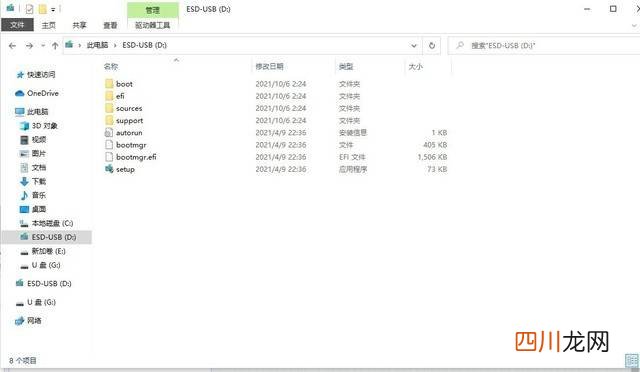
Task: Sort by the Name column header
Action: (111, 67)
